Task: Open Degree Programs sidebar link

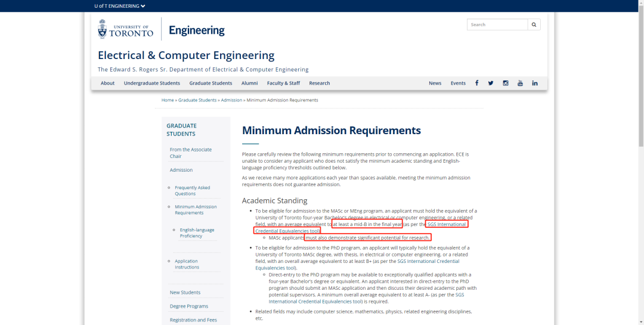Action: coord(189,307)
